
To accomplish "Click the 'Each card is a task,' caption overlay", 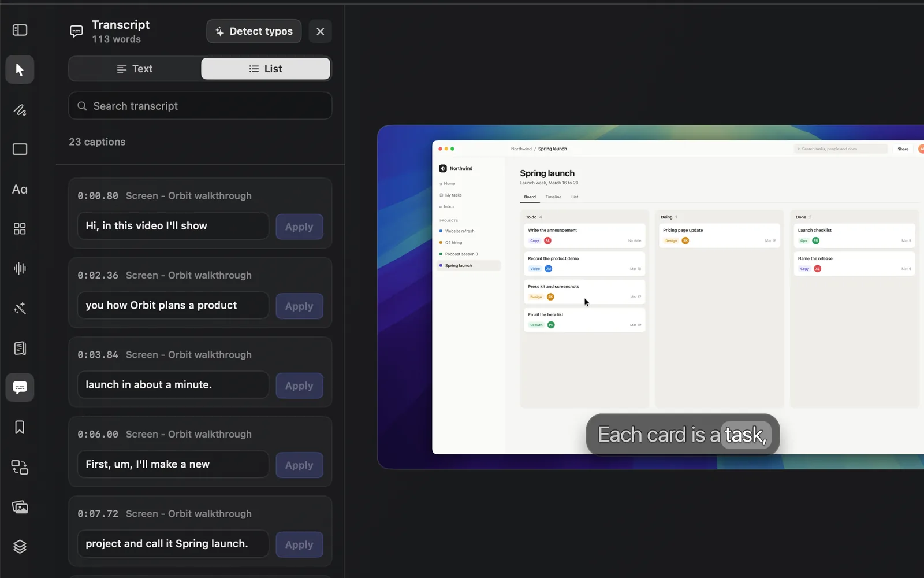I will [683, 435].
